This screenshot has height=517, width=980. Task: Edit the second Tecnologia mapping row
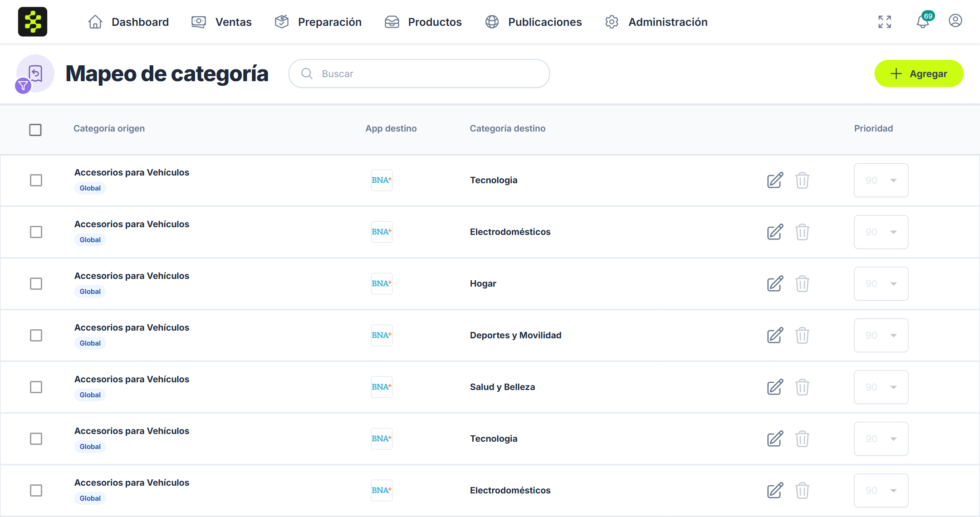775,439
